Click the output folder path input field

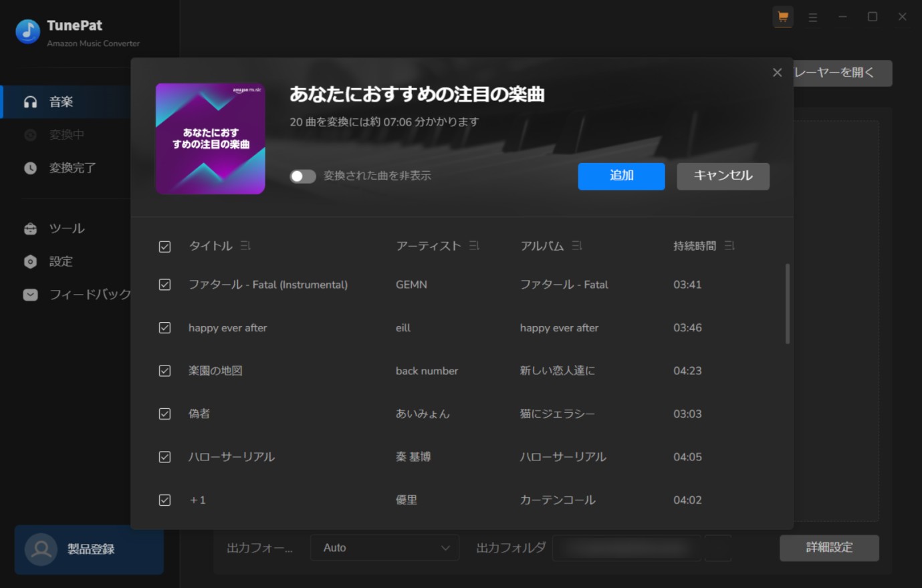point(626,547)
